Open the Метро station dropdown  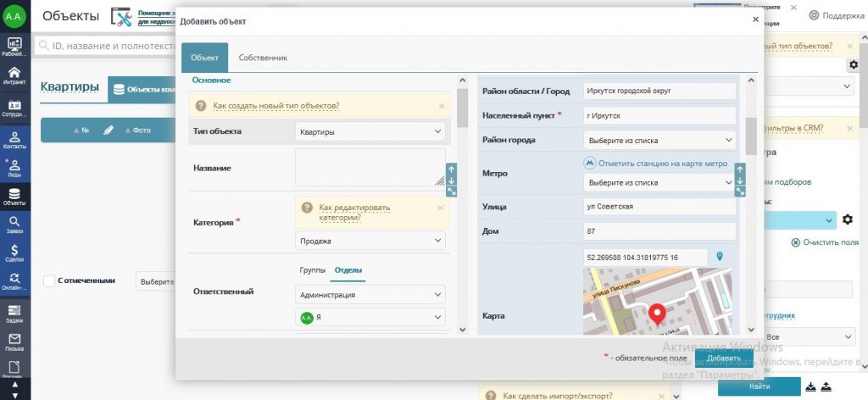(659, 182)
